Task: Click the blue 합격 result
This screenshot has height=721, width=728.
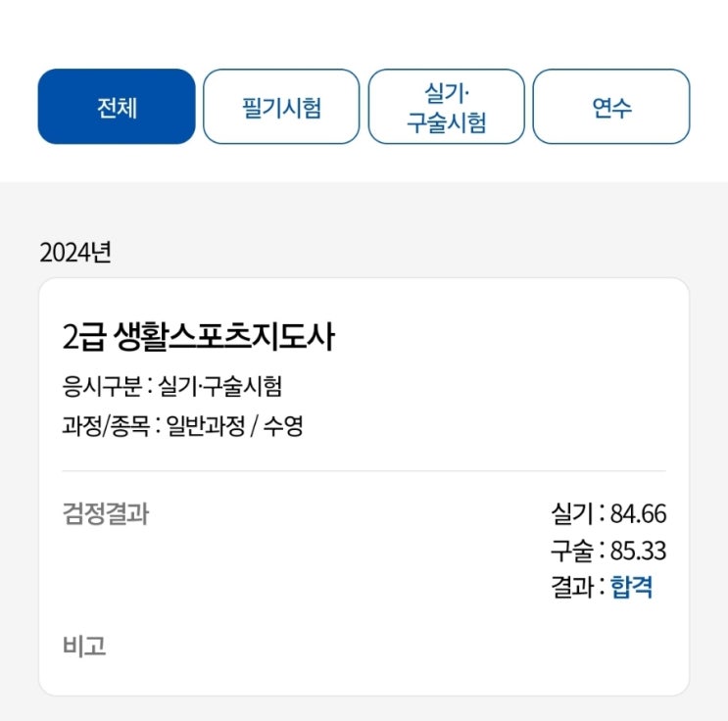Action: pyautogui.click(x=632, y=588)
